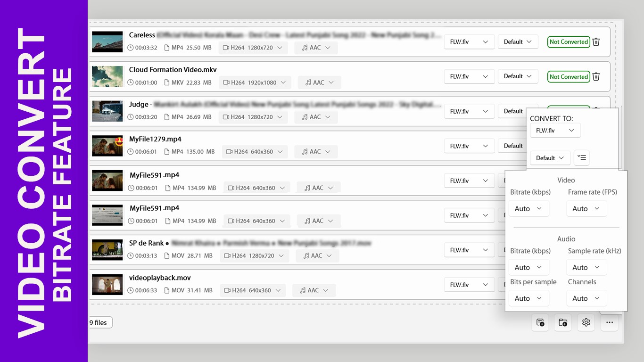Open Default dropdown for Cloud Formation Video.mkv
This screenshot has width=644, height=362.
point(518,76)
